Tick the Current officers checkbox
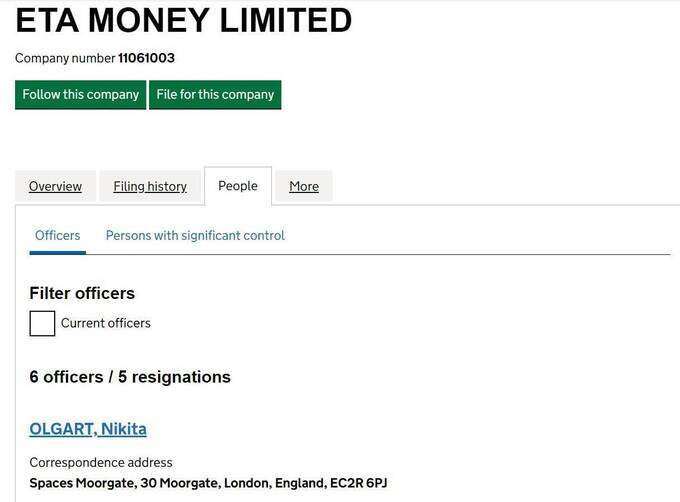 click(x=42, y=323)
